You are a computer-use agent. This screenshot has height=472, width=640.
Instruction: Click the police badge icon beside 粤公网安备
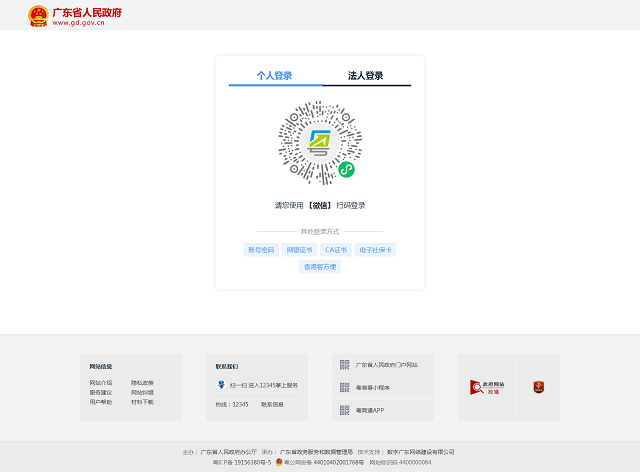(x=279, y=463)
